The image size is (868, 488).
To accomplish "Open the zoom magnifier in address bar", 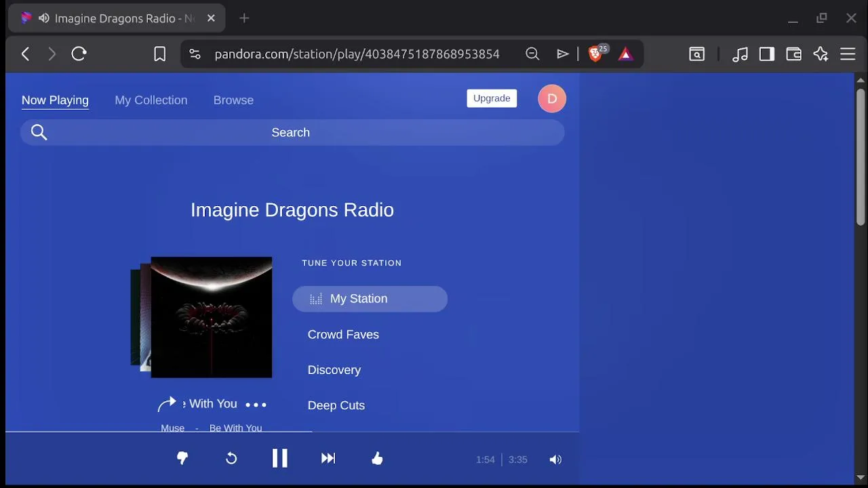I will (532, 54).
